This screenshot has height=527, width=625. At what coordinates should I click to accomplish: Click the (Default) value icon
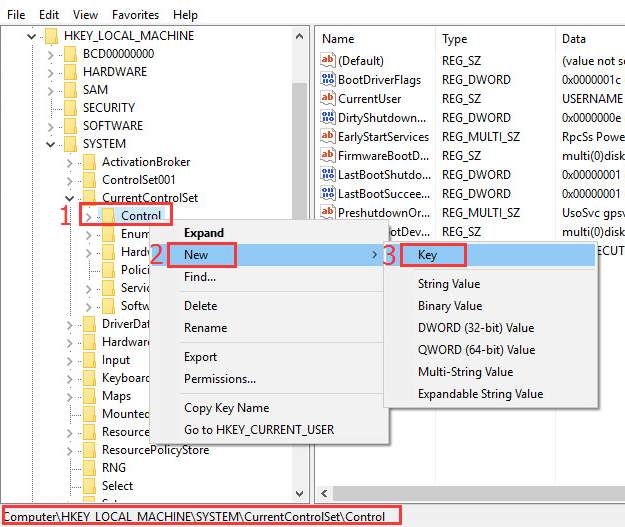(327, 61)
